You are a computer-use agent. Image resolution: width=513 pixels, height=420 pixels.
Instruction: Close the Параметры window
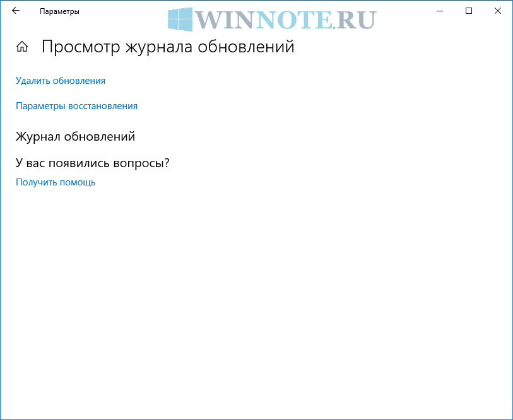(x=498, y=11)
